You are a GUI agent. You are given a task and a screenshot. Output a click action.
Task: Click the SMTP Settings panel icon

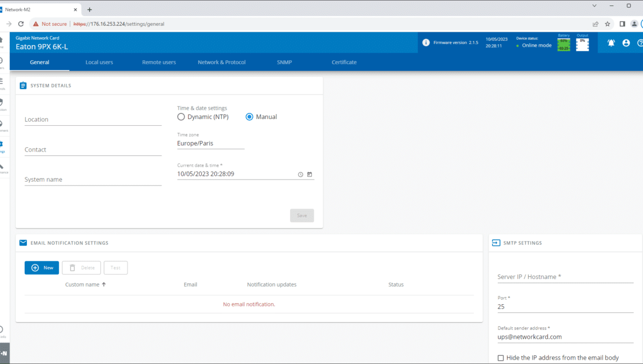[x=496, y=243]
